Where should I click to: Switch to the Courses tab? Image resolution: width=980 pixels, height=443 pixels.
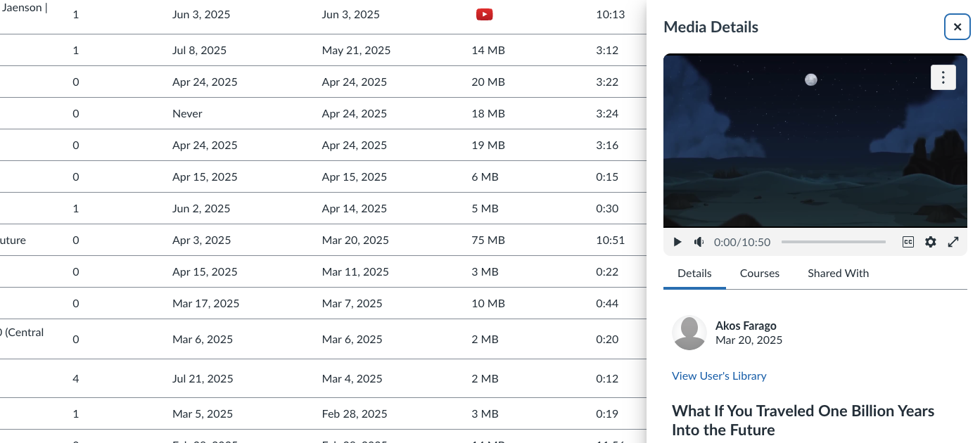(x=759, y=273)
